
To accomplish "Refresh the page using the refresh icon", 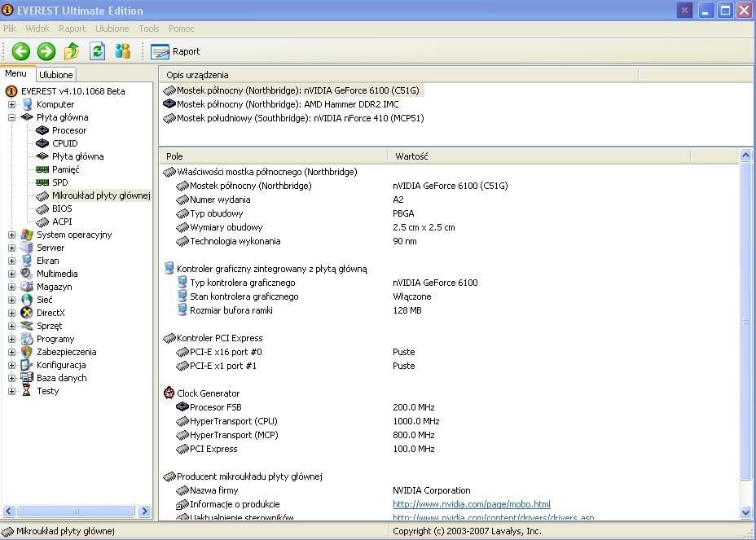I will pos(98,51).
